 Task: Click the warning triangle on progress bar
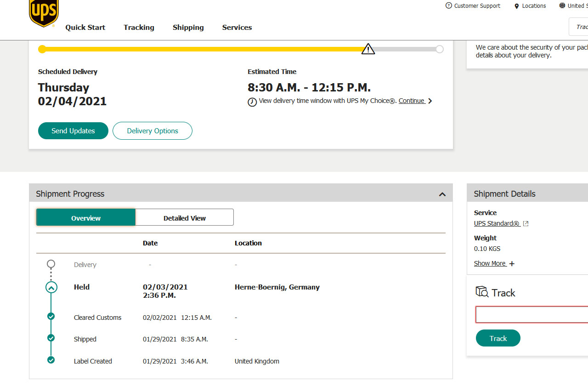pos(368,49)
